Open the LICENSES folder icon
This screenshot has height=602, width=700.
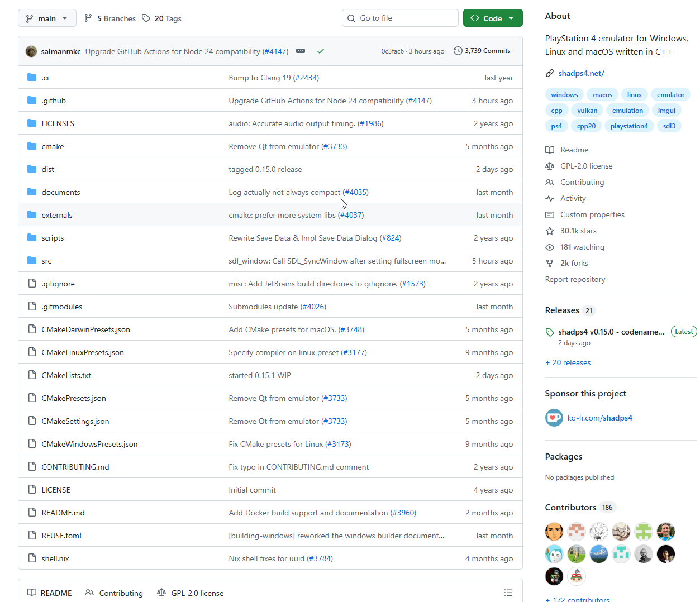point(32,123)
